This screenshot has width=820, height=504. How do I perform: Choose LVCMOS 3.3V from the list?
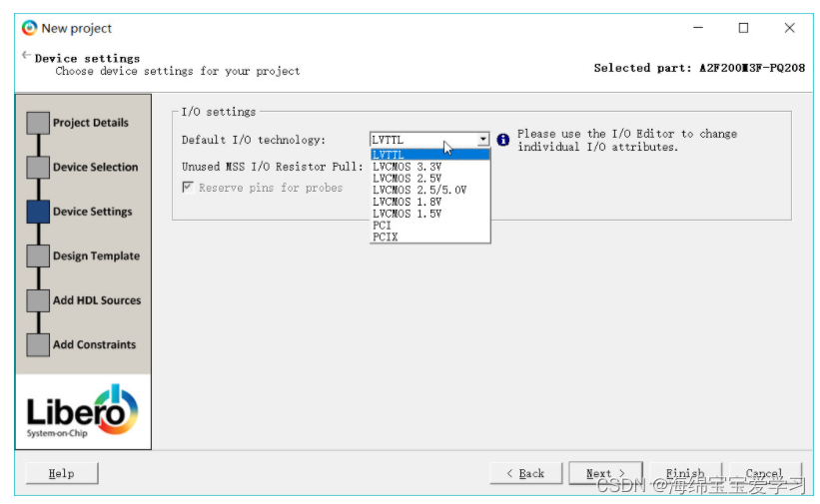point(429,167)
